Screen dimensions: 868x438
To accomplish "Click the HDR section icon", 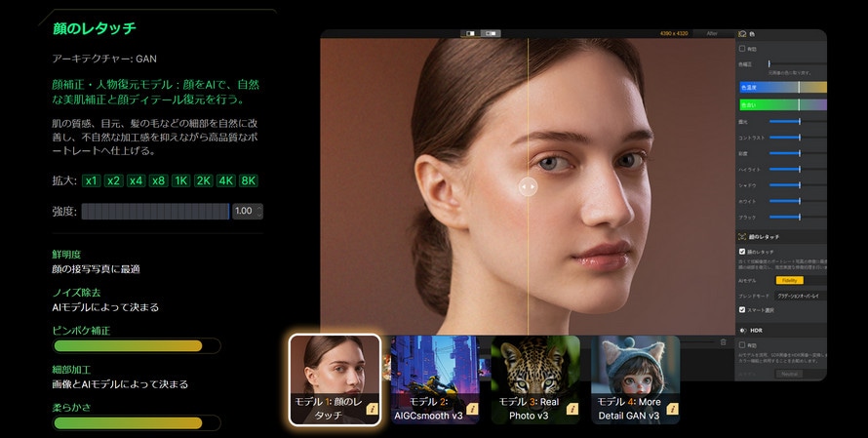I will 743,331.
